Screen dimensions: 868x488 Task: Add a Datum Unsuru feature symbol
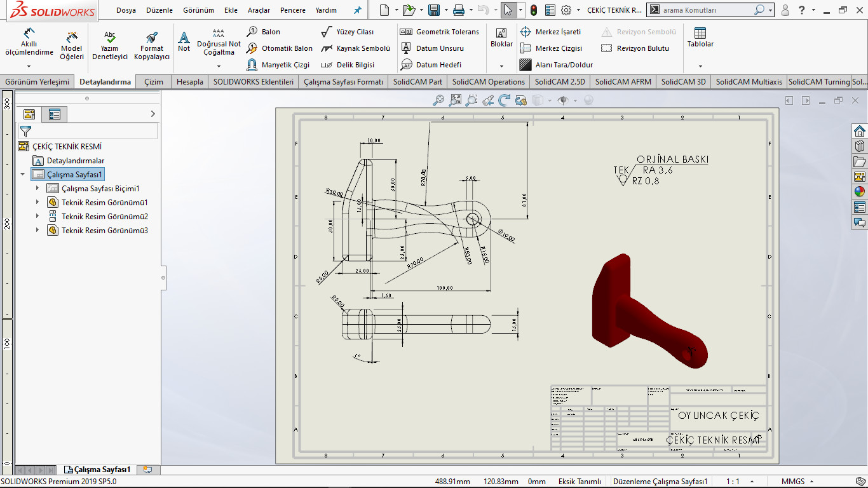click(x=432, y=48)
